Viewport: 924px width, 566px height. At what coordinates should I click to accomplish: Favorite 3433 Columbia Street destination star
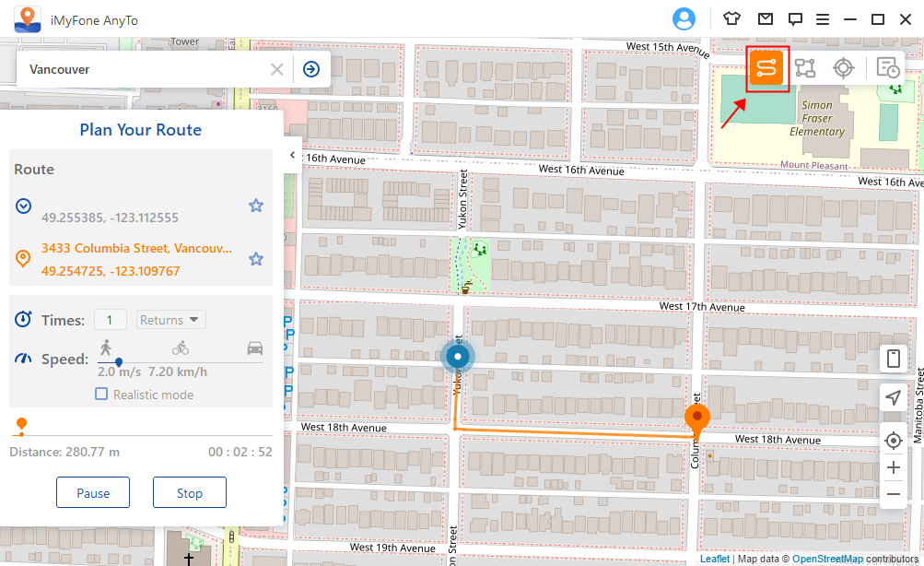256,259
